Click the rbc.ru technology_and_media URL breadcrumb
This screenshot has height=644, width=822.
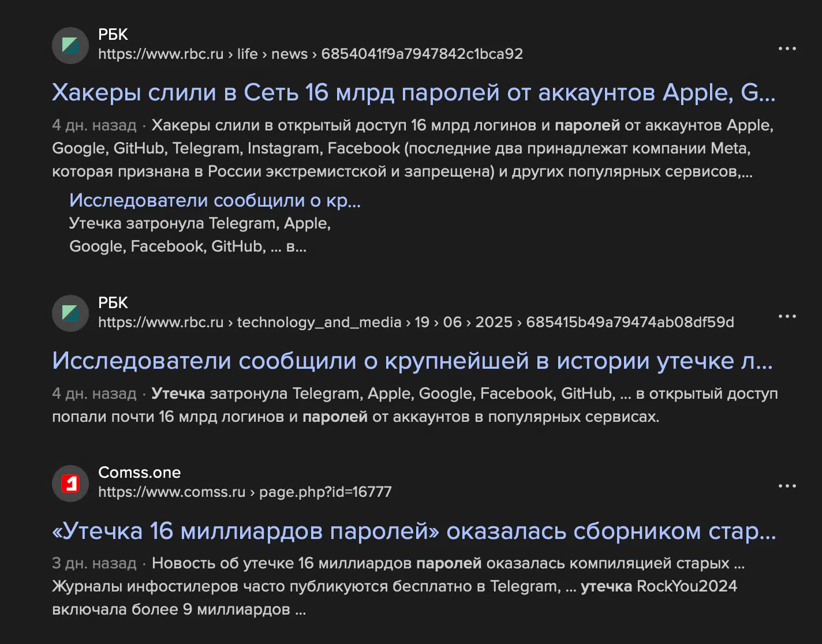coord(416,322)
